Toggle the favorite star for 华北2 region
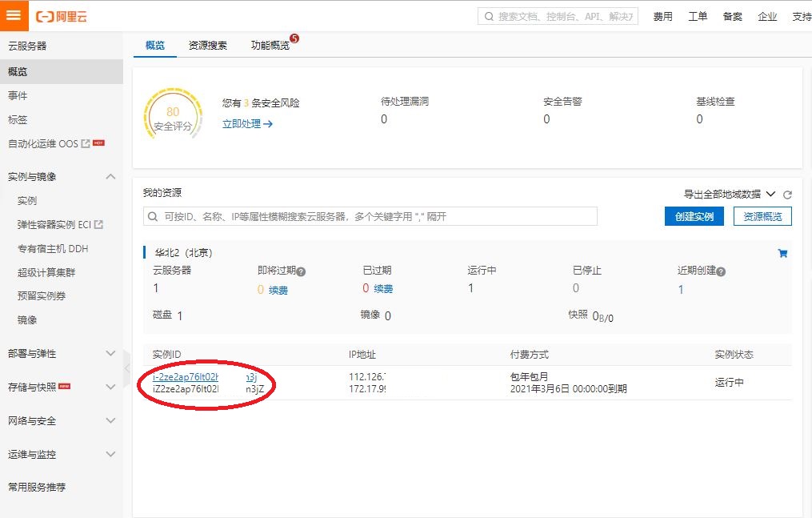This screenshot has height=518, width=812. (x=783, y=252)
